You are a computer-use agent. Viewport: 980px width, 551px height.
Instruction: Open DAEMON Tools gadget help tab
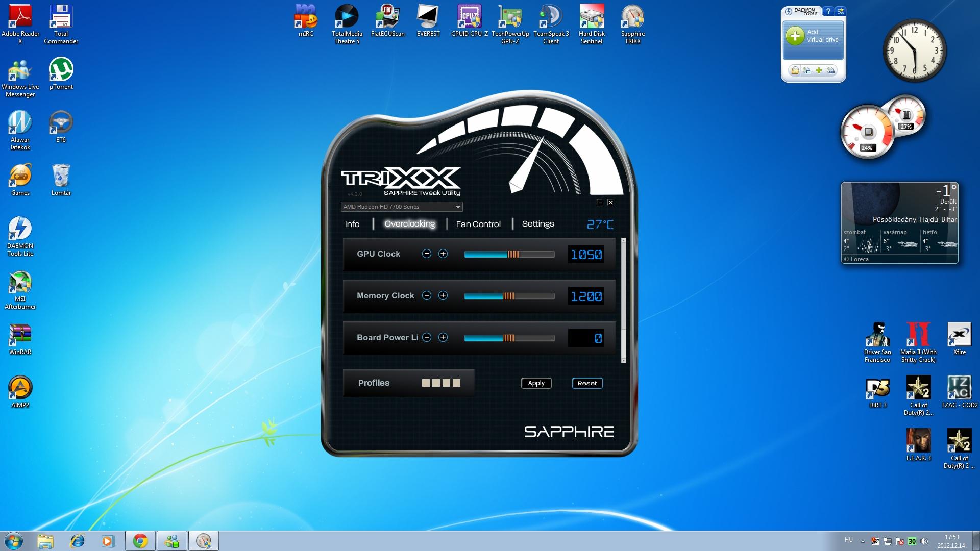point(828,11)
